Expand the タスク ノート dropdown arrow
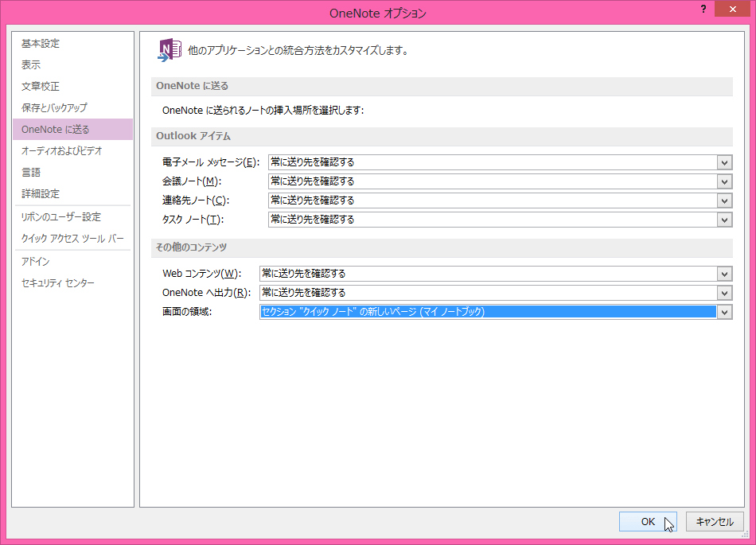Viewport: 756px width, 545px height. point(724,220)
